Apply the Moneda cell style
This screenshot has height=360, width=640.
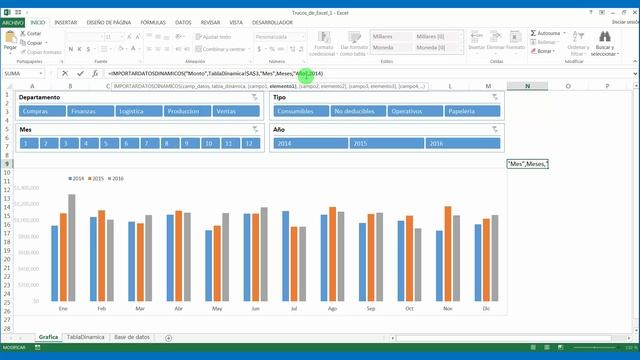pos(391,47)
